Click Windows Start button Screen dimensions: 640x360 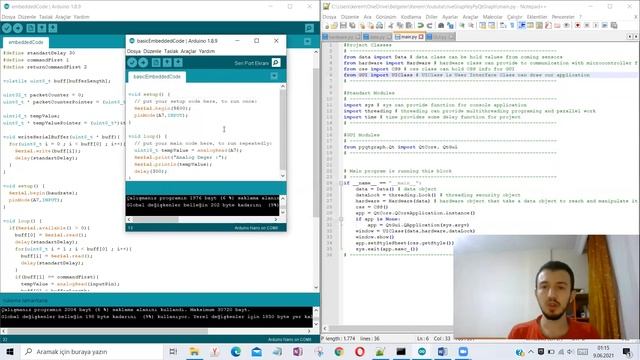[9, 351]
